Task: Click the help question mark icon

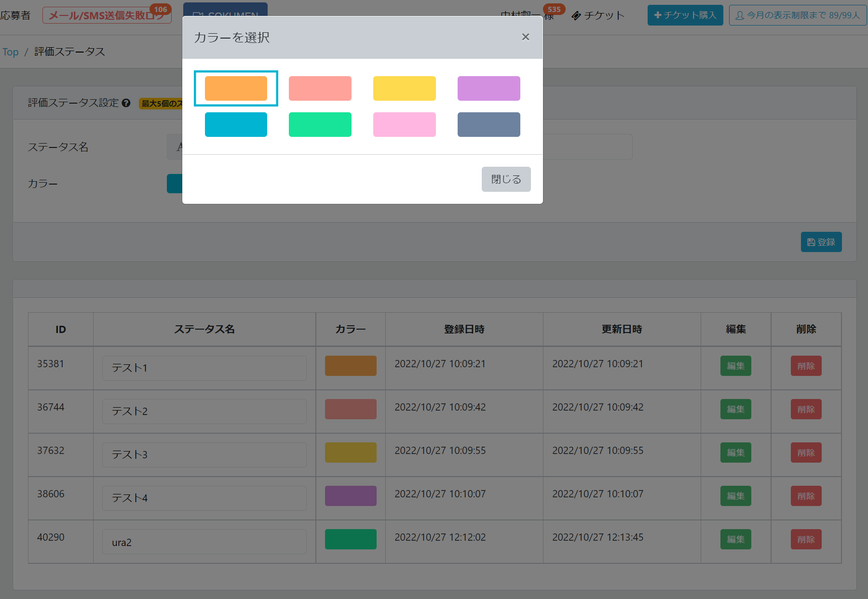Action: pos(126,103)
